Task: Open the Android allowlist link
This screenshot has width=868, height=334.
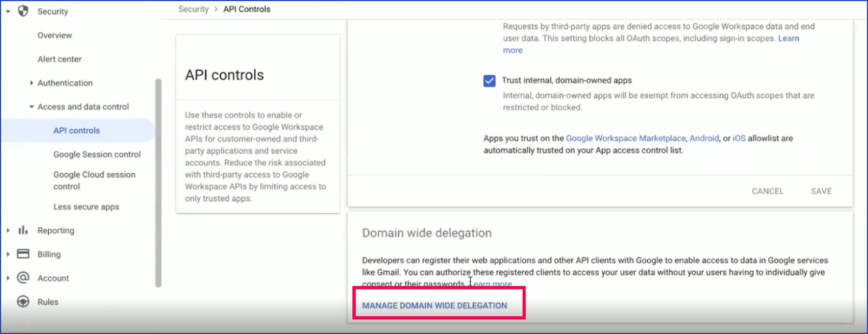Action: click(704, 138)
